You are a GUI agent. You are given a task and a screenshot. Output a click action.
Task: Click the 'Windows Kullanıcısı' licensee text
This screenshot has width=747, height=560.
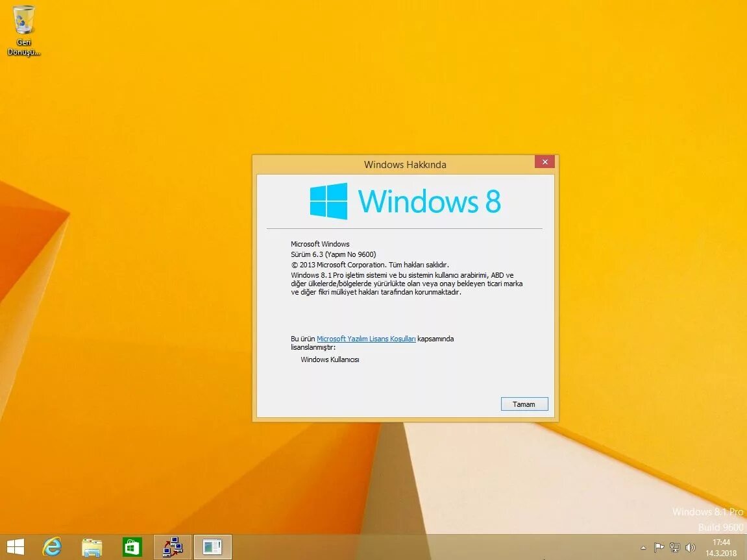pyautogui.click(x=330, y=359)
